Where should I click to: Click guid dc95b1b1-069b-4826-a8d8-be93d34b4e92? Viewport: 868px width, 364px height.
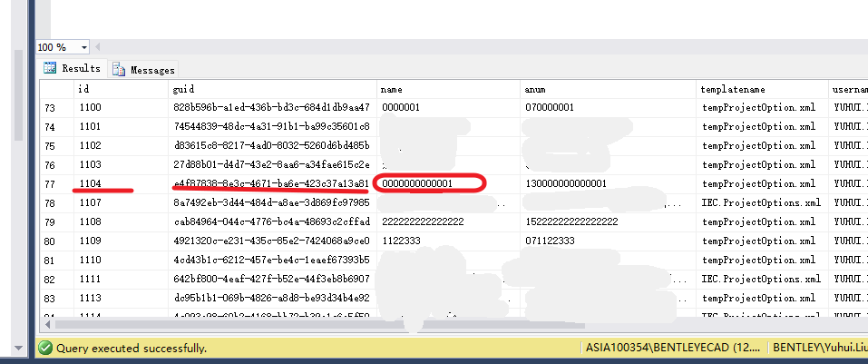[x=271, y=299]
